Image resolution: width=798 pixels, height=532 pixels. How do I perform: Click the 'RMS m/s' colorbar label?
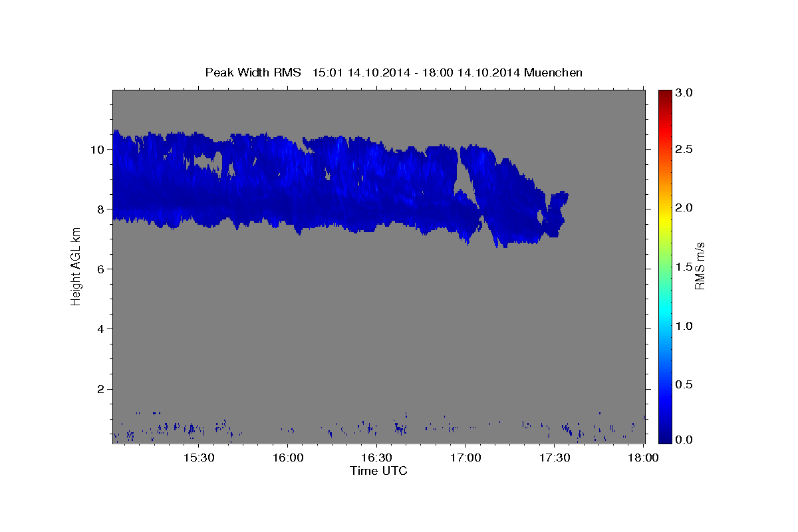pos(699,266)
